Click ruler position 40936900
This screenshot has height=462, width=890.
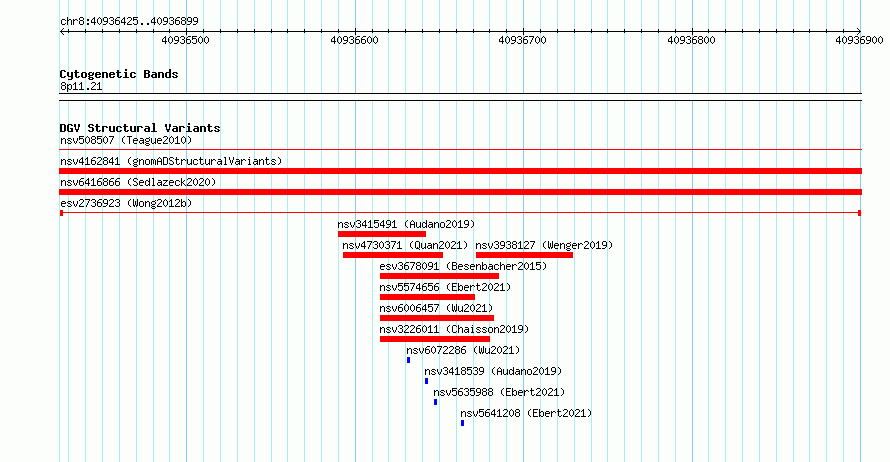(x=859, y=40)
